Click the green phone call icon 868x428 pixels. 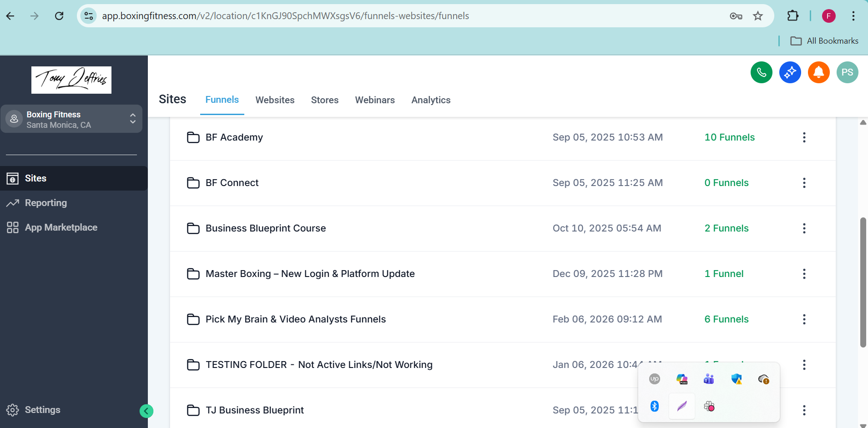tap(761, 72)
